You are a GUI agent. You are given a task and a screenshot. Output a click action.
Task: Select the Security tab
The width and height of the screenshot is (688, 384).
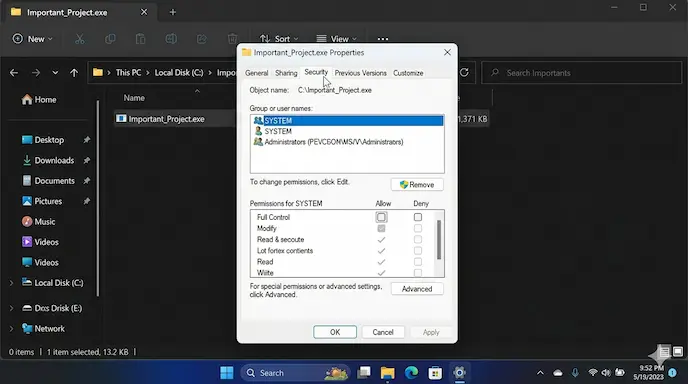point(316,72)
